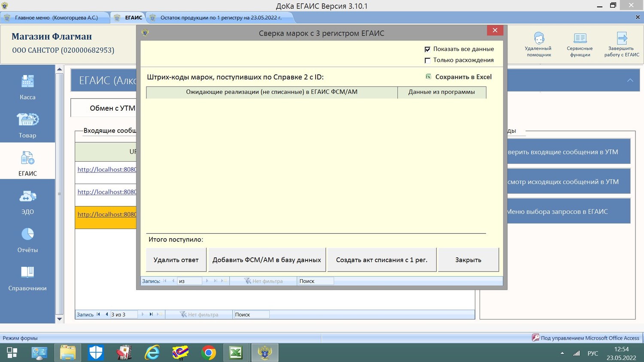
Task: Switch to Остаток продукции по 1 регистру tab
Action: coord(221,18)
